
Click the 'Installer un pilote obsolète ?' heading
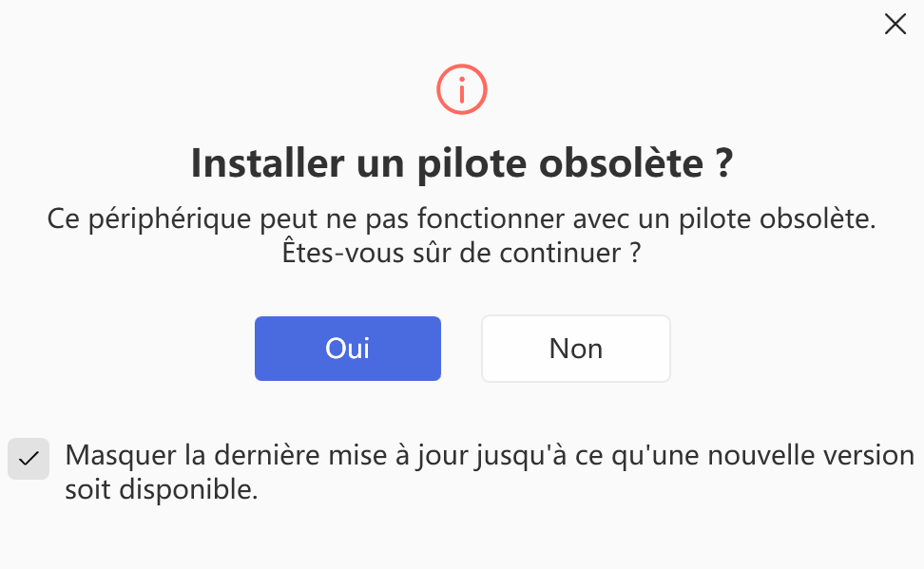tap(462, 162)
